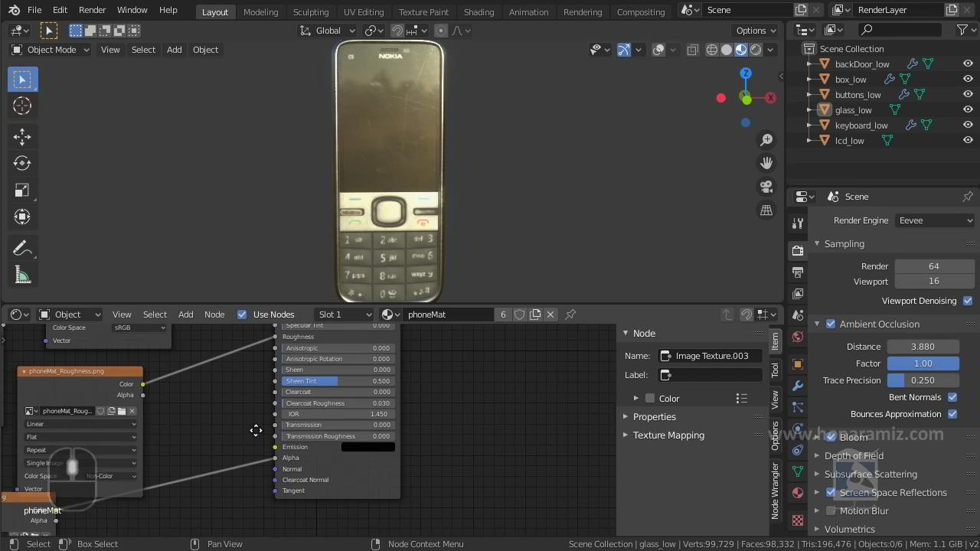Open the Output properties tab icon

point(798,272)
